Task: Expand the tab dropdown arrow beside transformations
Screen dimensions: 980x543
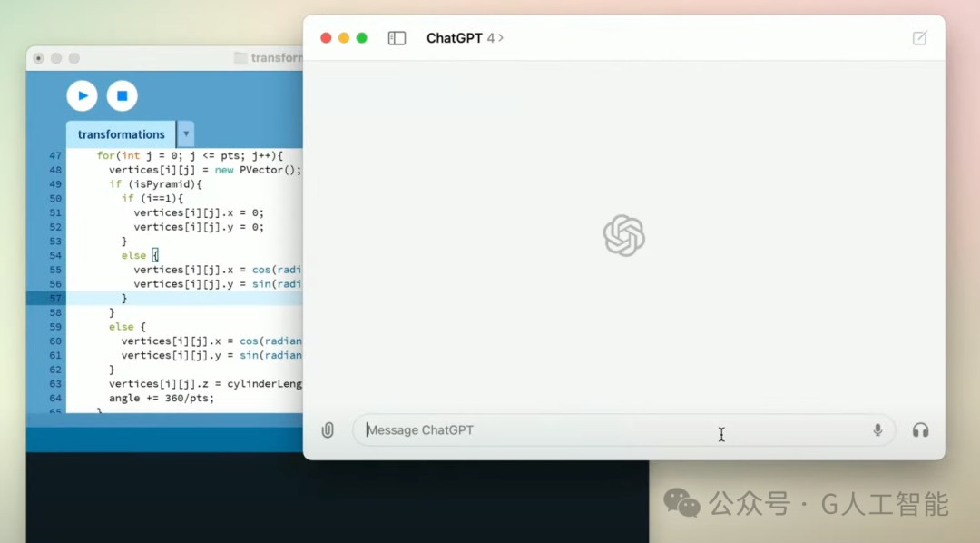Action: click(186, 133)
